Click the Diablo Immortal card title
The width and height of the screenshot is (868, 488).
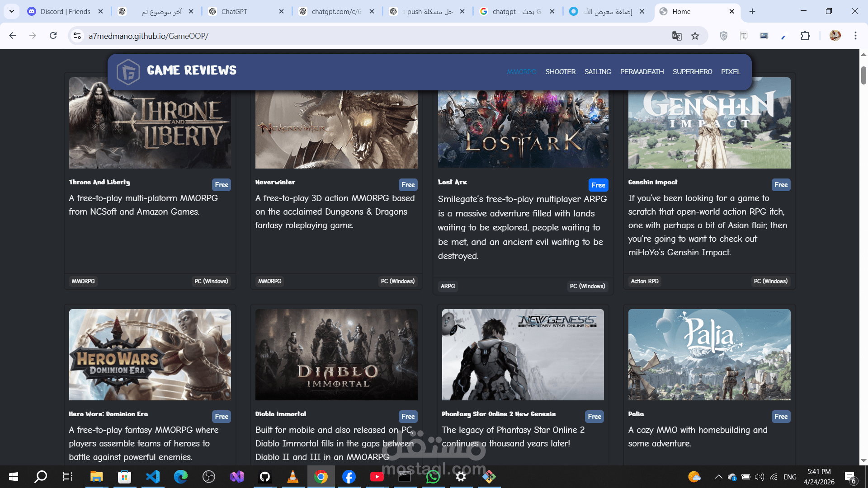tap(280, 414)
